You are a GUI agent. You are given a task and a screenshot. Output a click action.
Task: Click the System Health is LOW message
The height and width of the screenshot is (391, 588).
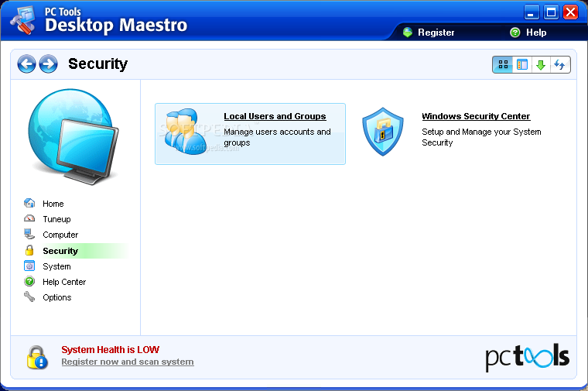[110, 350]
